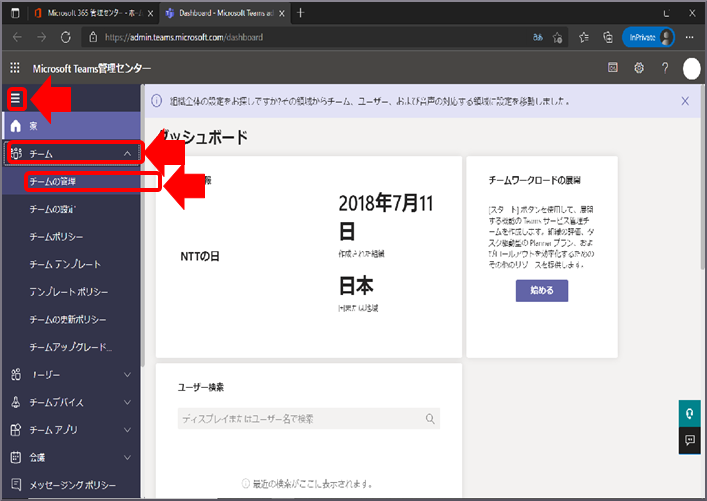Viewport: 707px width, 501px height.
Task: Open a new browser tab
Action: (x=301, y=13)
